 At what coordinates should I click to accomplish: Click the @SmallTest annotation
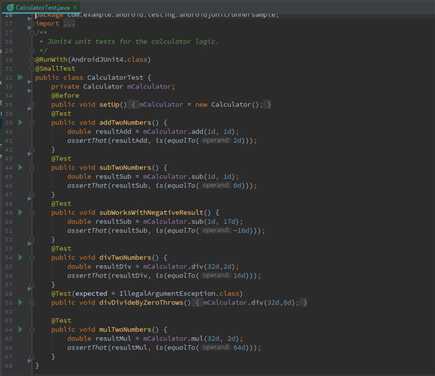pyautogui.click(x=55, y=69)
